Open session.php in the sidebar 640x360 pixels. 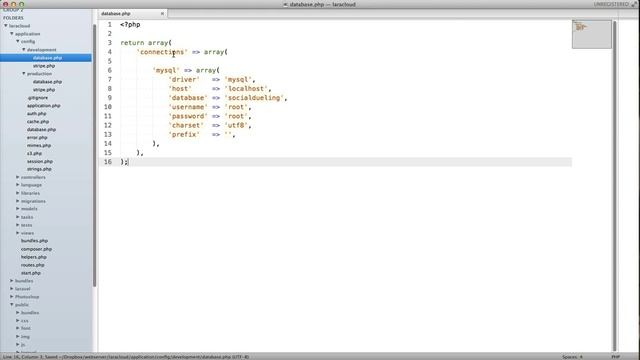click(x=40, y=161)
